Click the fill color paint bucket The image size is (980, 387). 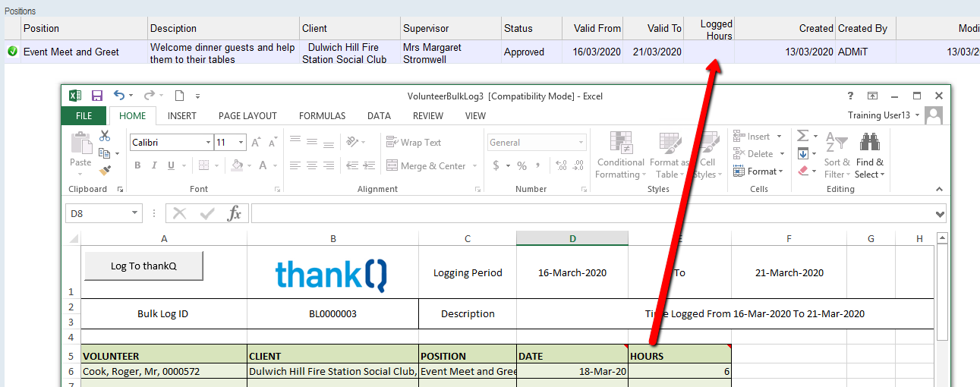point(237,165)
